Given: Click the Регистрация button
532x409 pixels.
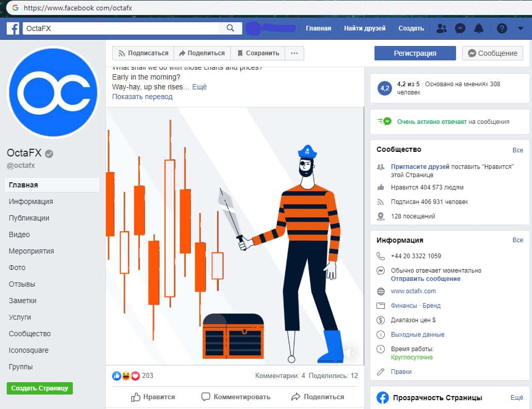Looking at the screenshot, I should click(415, 53).
